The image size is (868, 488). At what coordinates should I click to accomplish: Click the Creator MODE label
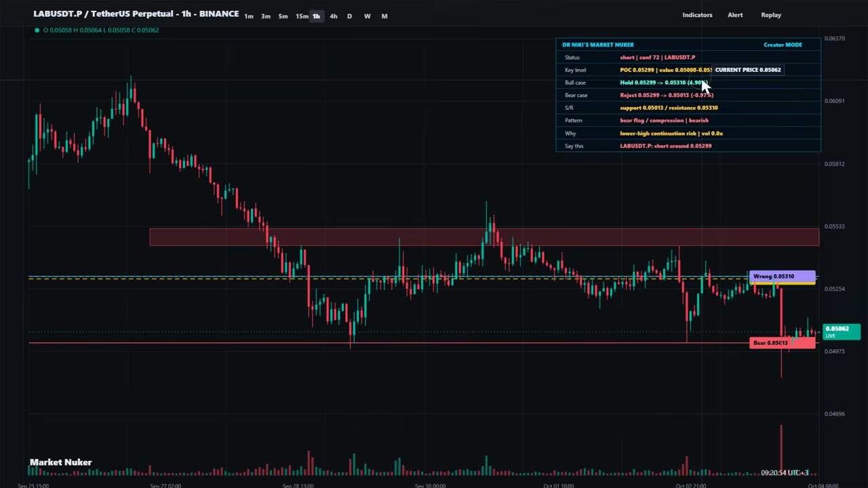pyautogui.click(x=783, y=45)
